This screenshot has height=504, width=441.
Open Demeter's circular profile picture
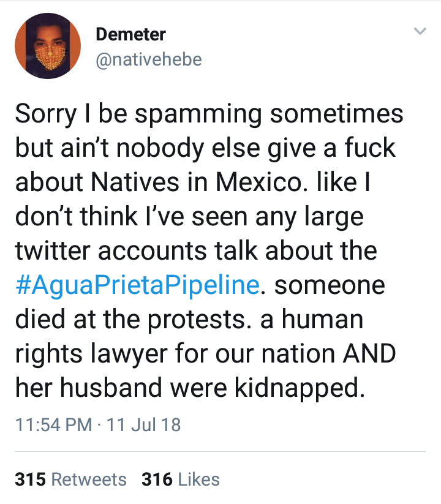[48, 46]
